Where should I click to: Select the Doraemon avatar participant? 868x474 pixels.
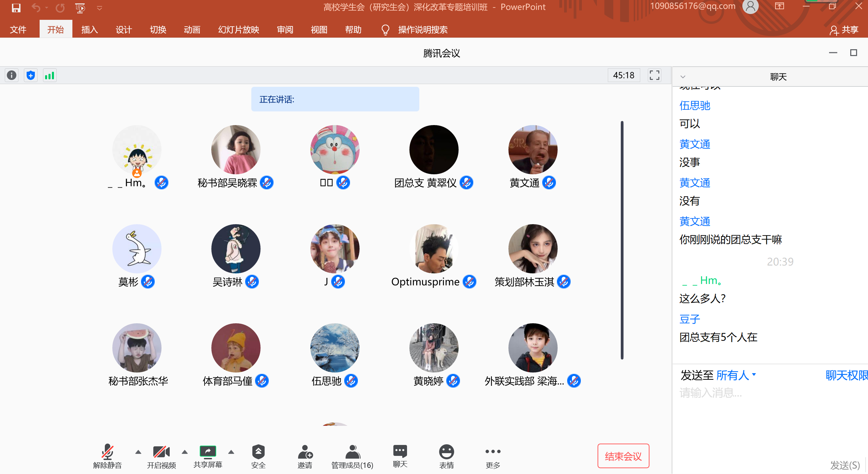pos(335,150)
